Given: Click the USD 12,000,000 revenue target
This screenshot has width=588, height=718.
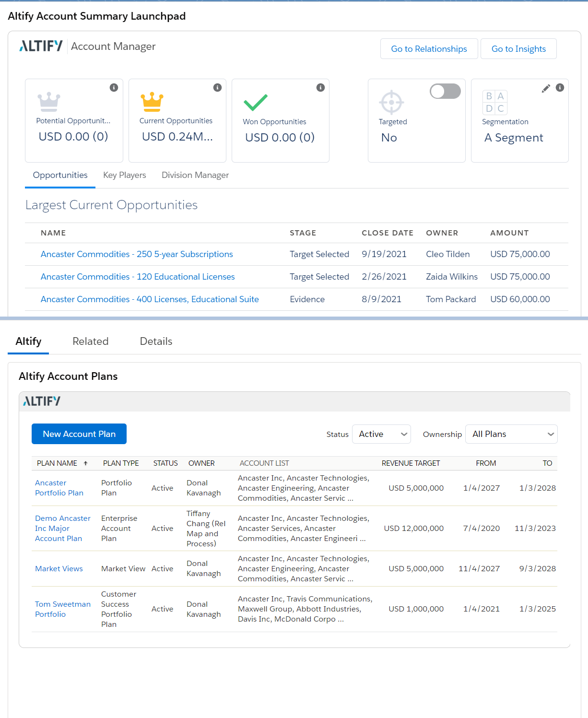Looking at the screenshot, I should coord(414,528).
